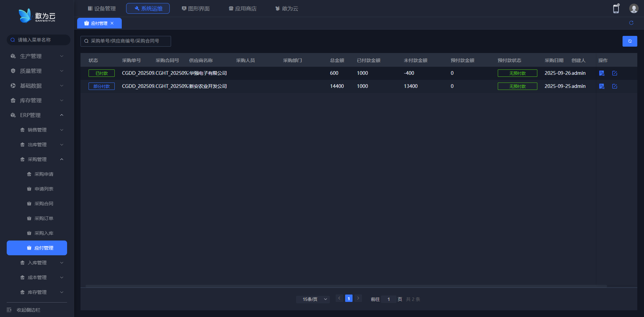Focus the 采购单号/供应商编号 search field

click(126, 41)
